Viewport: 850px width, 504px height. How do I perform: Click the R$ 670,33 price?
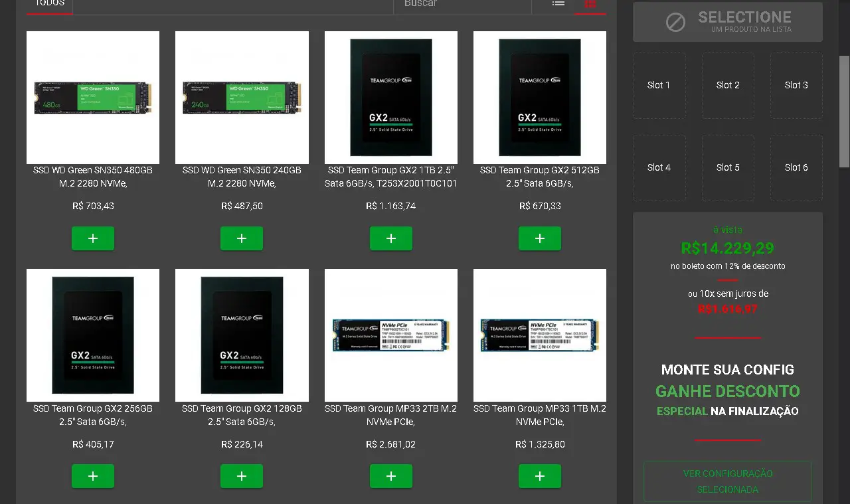(x=540, y=206)
